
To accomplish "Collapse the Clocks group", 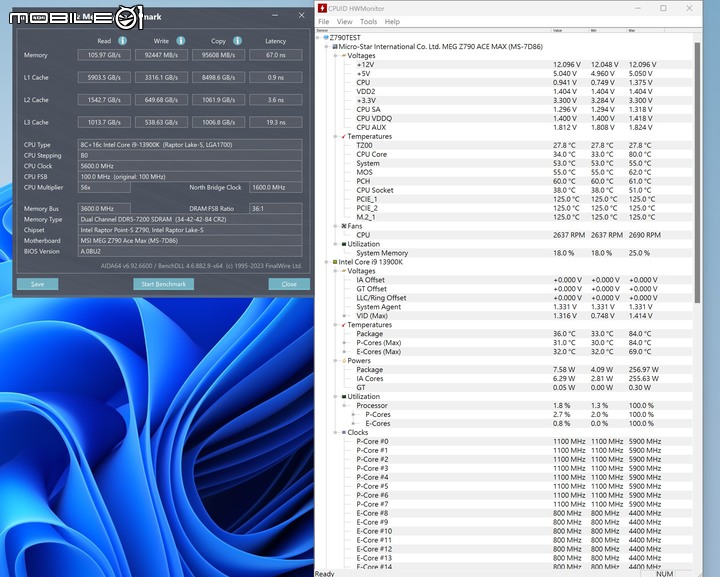I will (336, 432).
